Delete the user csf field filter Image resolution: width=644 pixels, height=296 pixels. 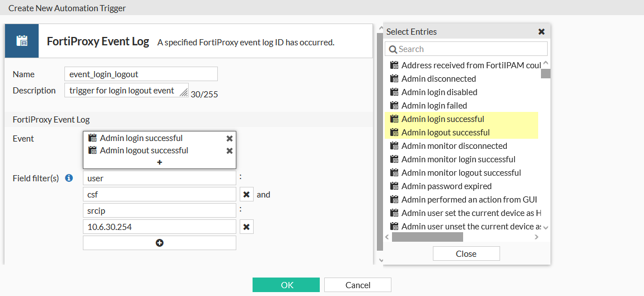(x=246, y=194)
